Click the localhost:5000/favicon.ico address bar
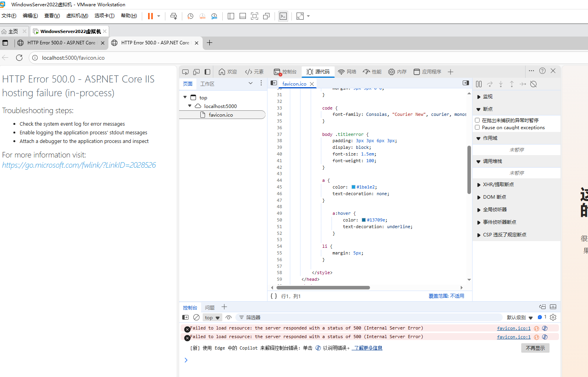Image resolution: width=588 pixels, height=377 pixels. (73, 58)
